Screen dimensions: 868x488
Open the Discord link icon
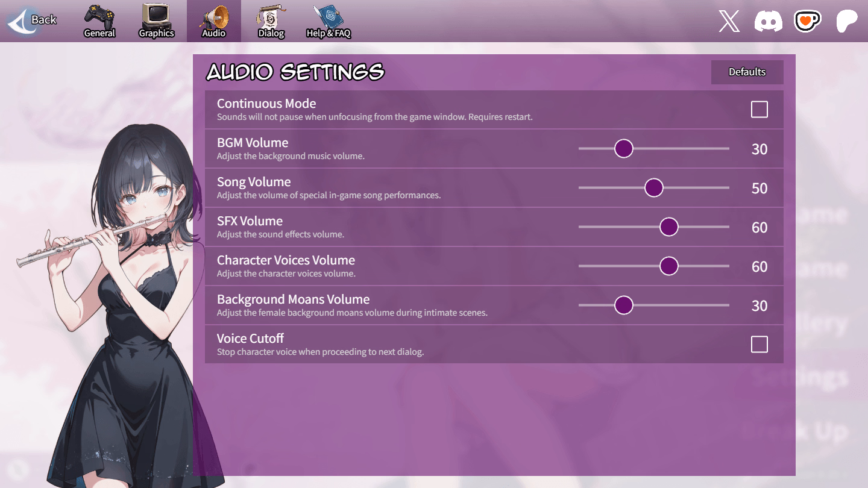(768, 22)
